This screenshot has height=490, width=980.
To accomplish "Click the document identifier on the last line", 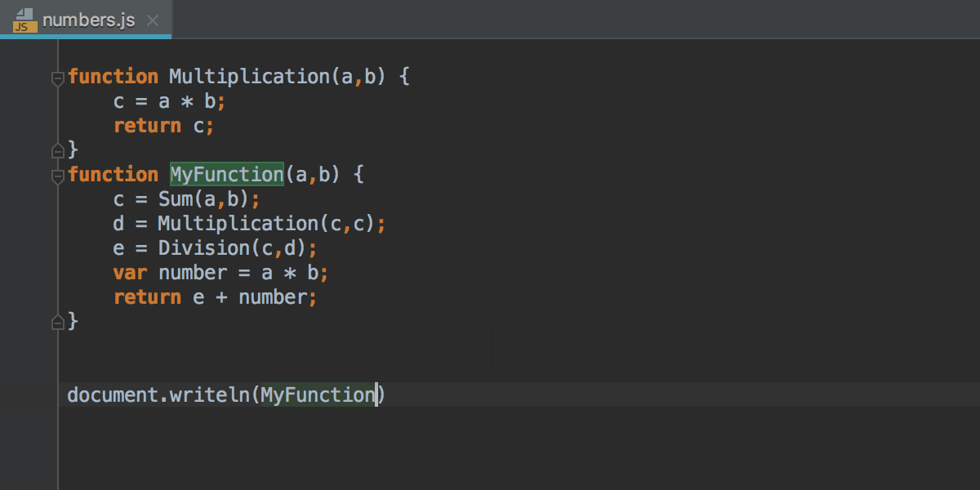I will (113, 395).
